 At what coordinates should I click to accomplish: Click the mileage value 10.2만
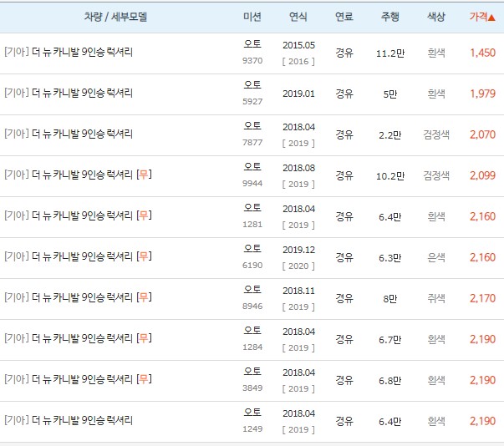pos(390,176)
